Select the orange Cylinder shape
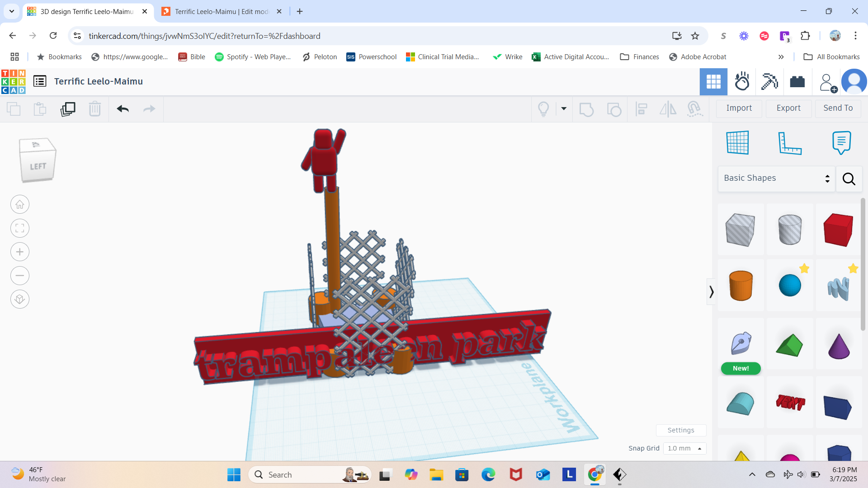This screenshot has height=488, width=868. click(x=741, y=286)
